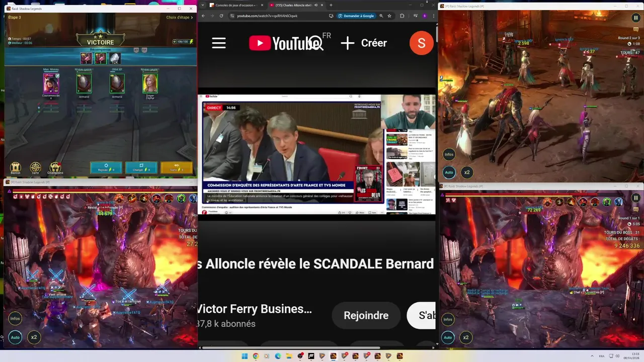Open the orange S account avatar

pos(421,43)
